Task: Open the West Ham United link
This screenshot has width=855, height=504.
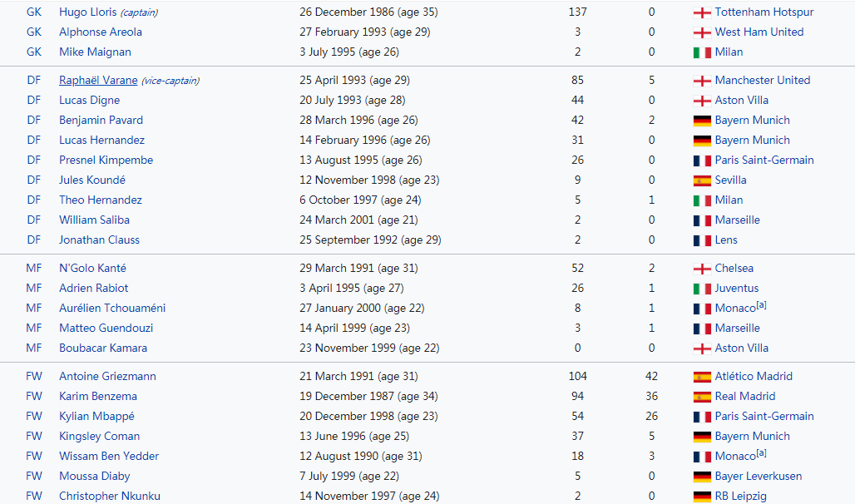Action: [759, 32]
